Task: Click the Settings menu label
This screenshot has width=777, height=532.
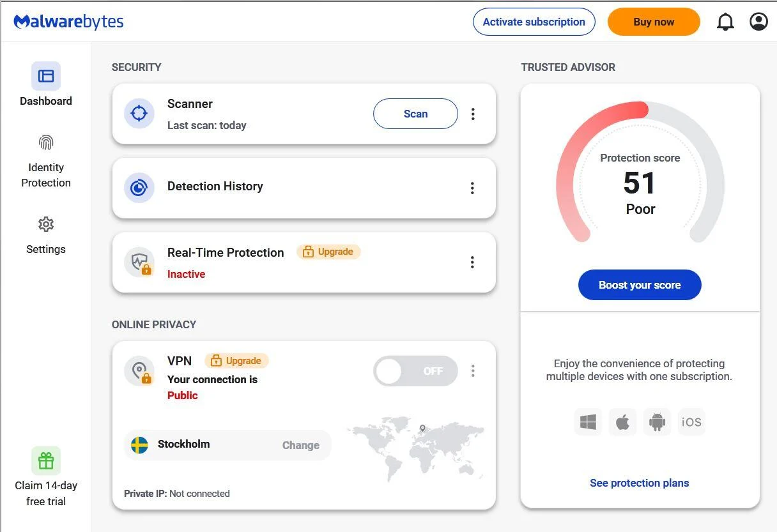Action: point(46,249)
